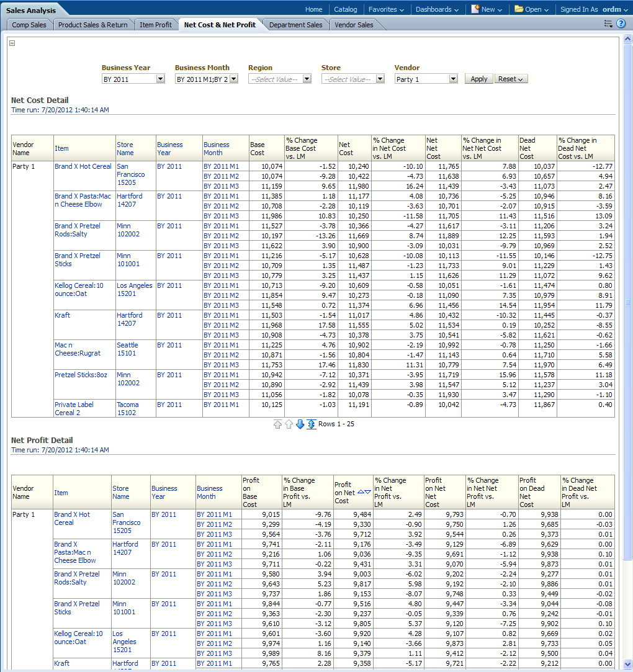The image size is (633, 672).
Task: Click the Help question mark icon
Action: [x=621, y=24]
